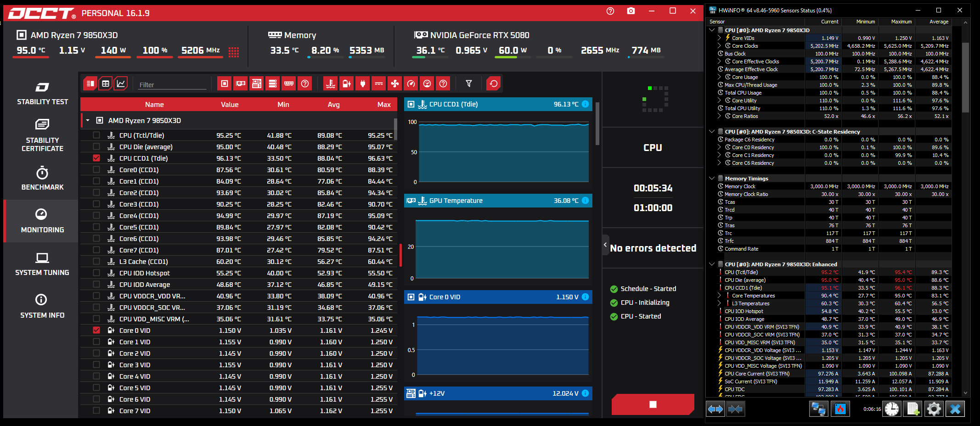Screen dimensions: 980x426
Task: Switch OCCT monitoring to the list view icon
Action: (90, 84)
